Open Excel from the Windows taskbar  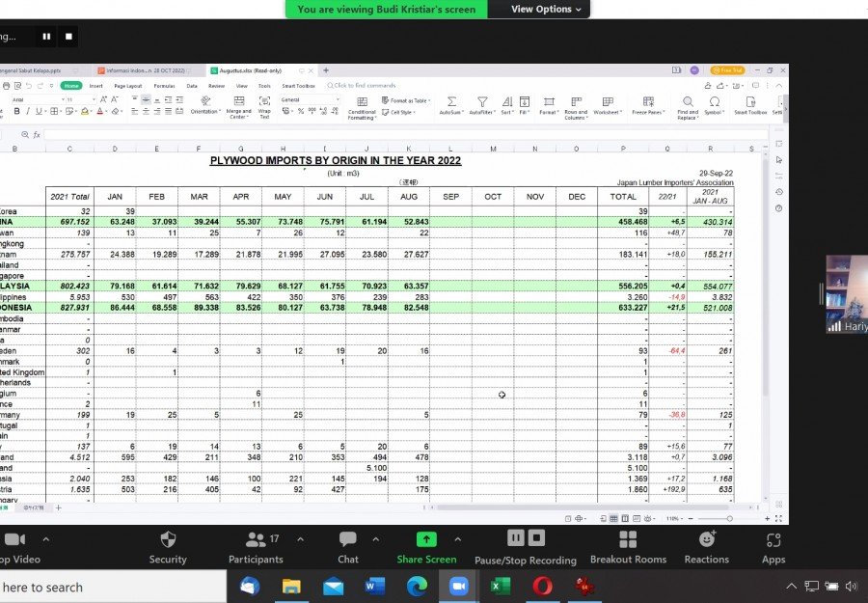pyautogui.click(x=501, y=587)
